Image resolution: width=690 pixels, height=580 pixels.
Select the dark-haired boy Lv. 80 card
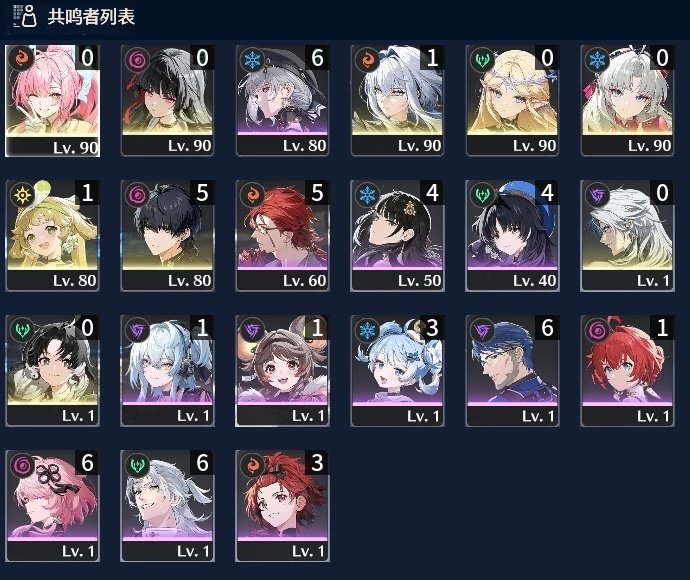[168, 235]
